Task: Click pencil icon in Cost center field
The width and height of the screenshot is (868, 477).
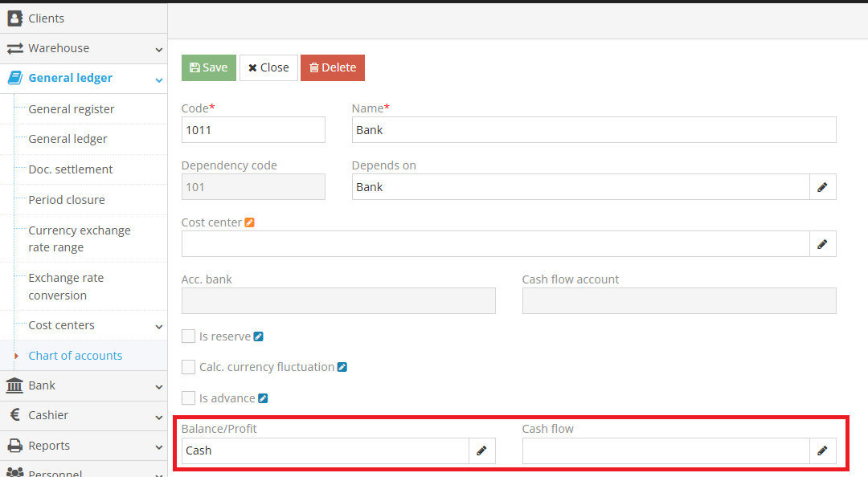Action: pos(822,244)
